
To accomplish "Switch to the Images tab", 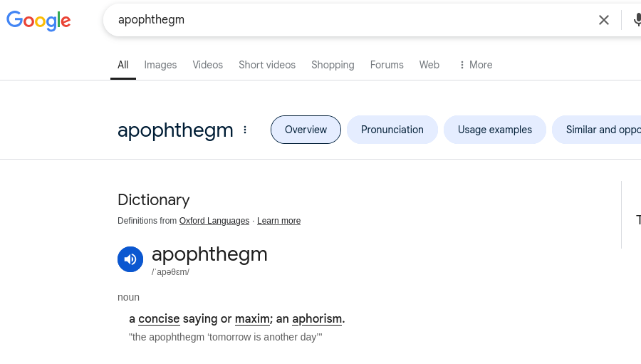I will pyautogui.click(x=160, y=65).
